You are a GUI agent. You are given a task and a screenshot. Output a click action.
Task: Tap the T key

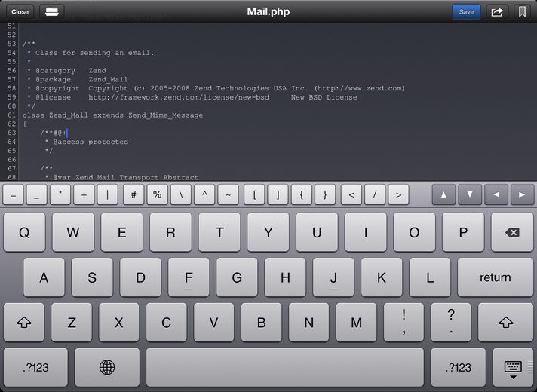pos(219,232)
